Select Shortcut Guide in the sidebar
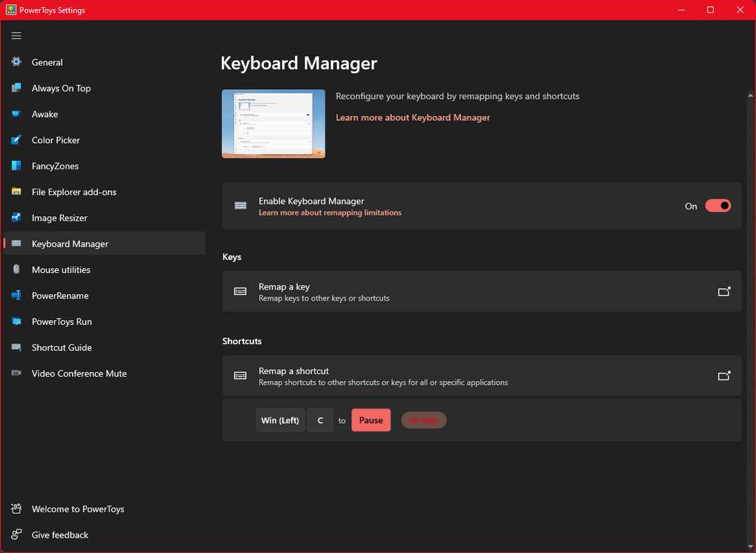Image resolution: width=756 pixels, height=553 pixels. [104, 348]
